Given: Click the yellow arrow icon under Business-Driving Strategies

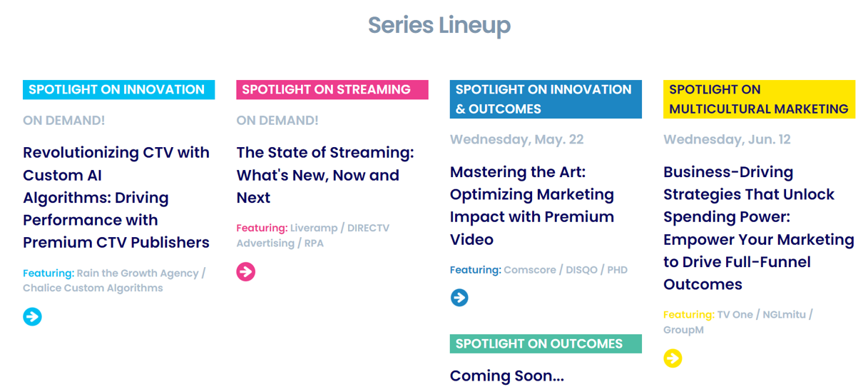Looking at the screenshot, I should [x=673, y=358].
